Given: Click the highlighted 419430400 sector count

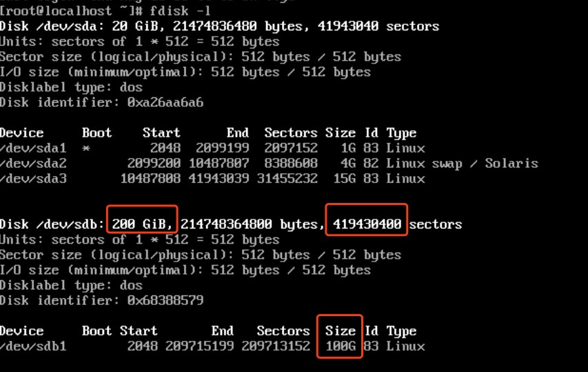Looking at the screenshot, I should [367, 224].
